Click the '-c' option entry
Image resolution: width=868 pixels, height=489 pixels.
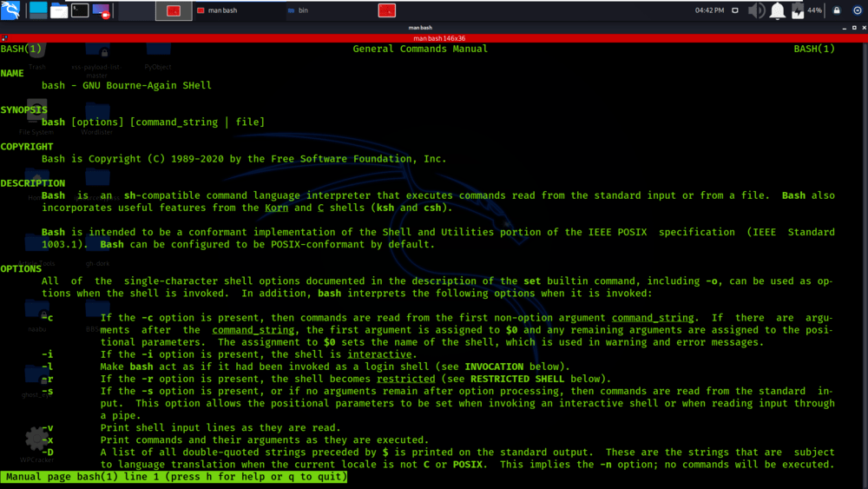click(x=48, y=318)
